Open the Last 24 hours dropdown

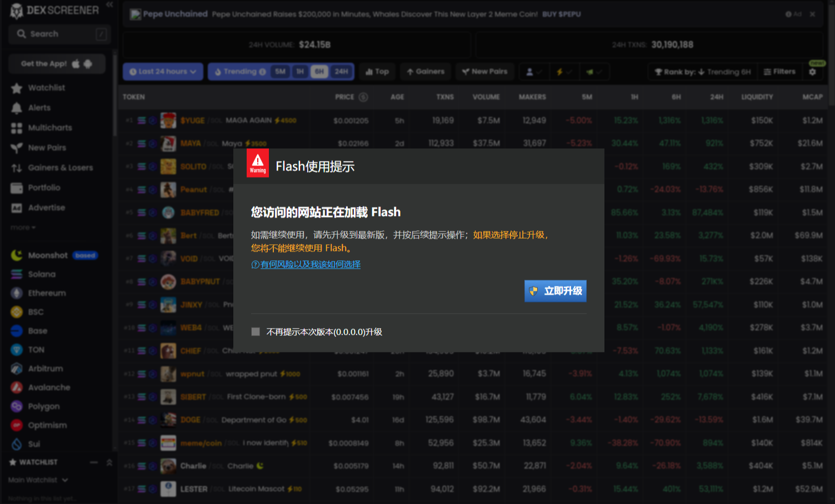(163, 72)
